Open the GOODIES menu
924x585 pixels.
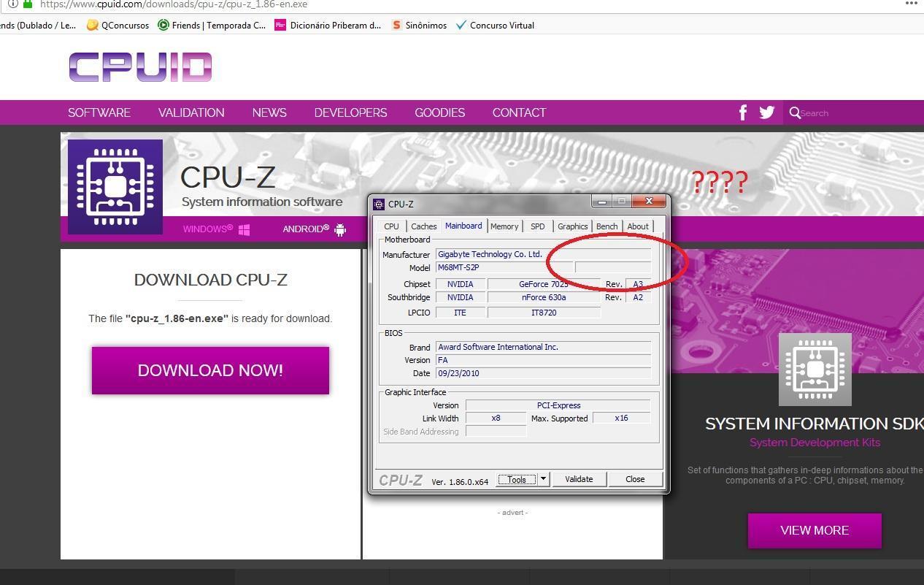pyautogui.click(x=439, y=112)
